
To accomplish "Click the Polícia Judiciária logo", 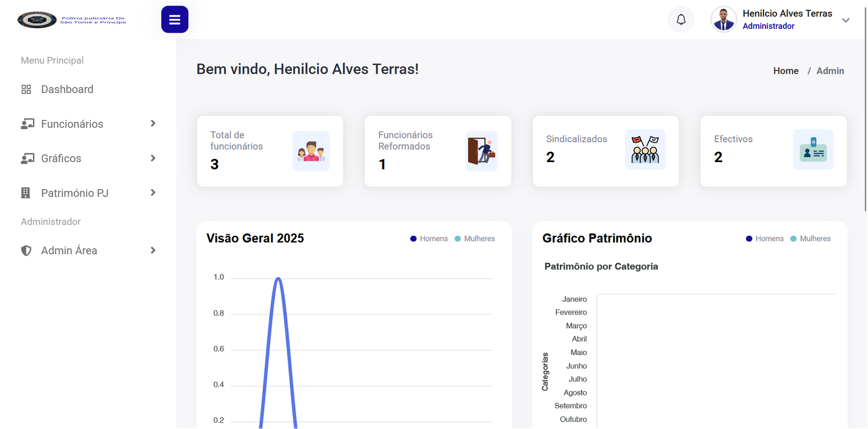I will point(72,20).
